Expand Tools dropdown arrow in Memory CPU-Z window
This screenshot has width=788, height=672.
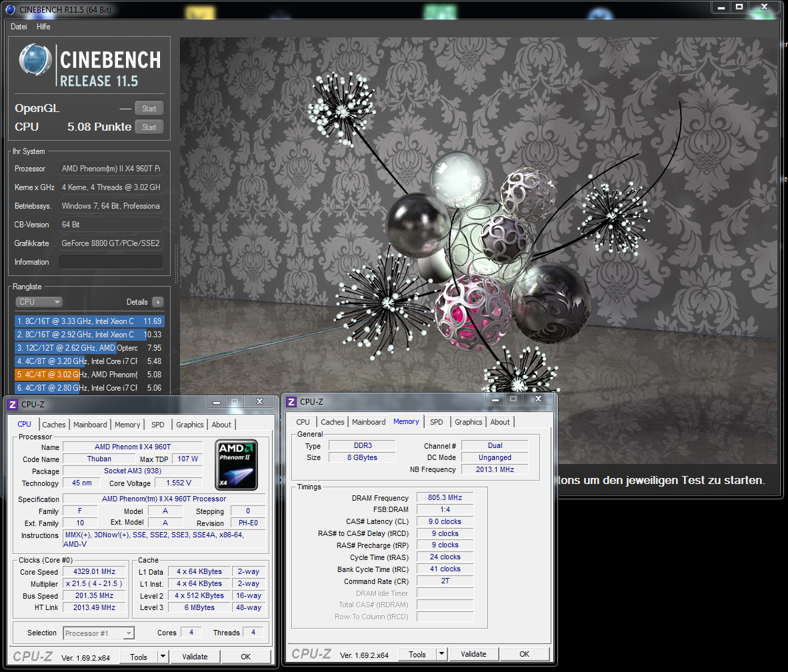(x=442, y=655)
